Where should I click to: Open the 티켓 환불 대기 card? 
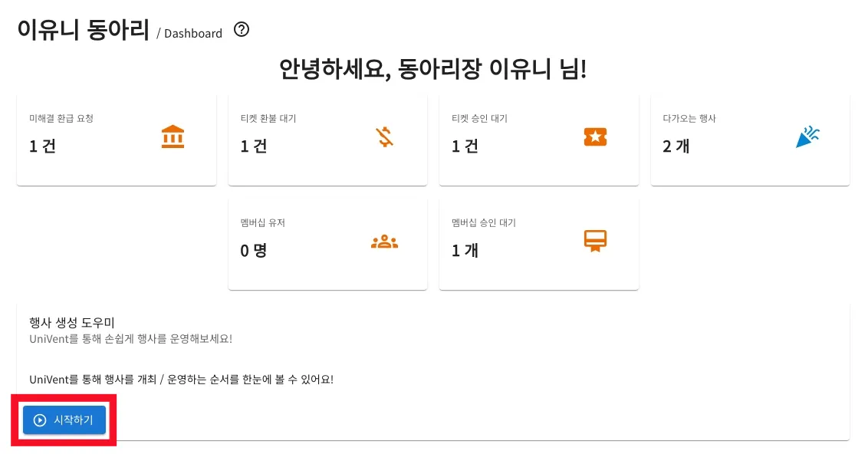tap(327, 140)
